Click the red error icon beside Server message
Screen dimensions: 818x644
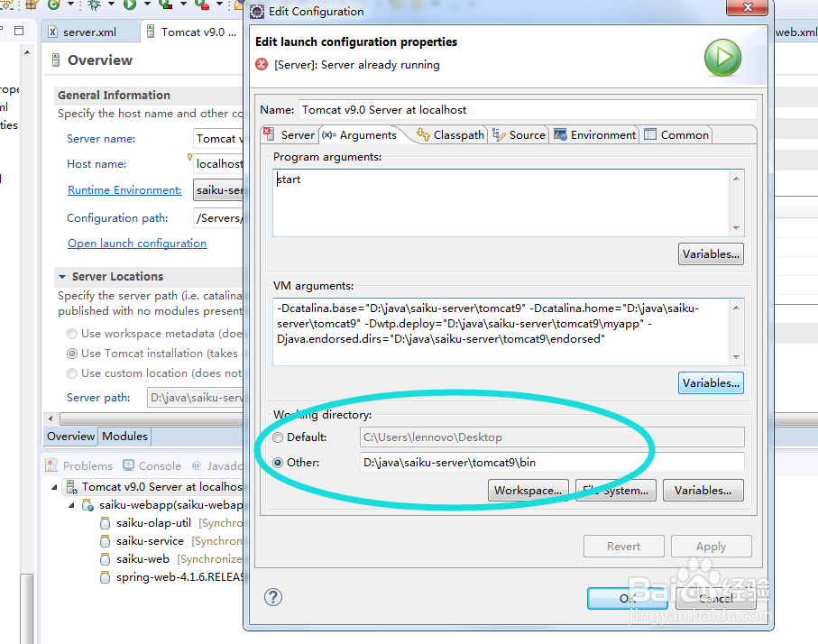tap(262, 65)
